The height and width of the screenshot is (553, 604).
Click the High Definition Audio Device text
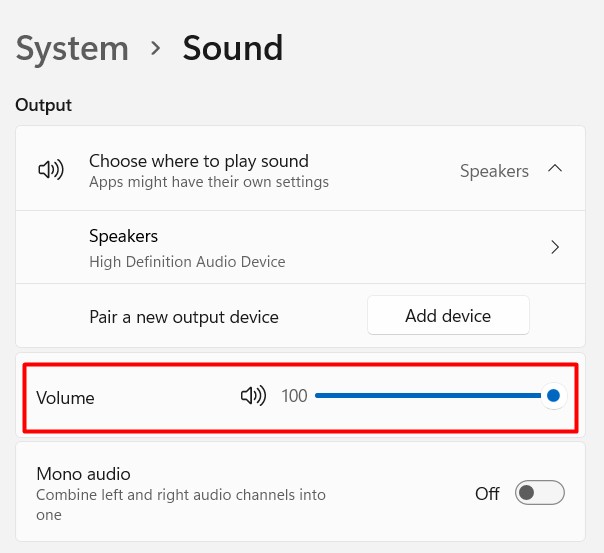pyautogui.click(x=187, y=262)
